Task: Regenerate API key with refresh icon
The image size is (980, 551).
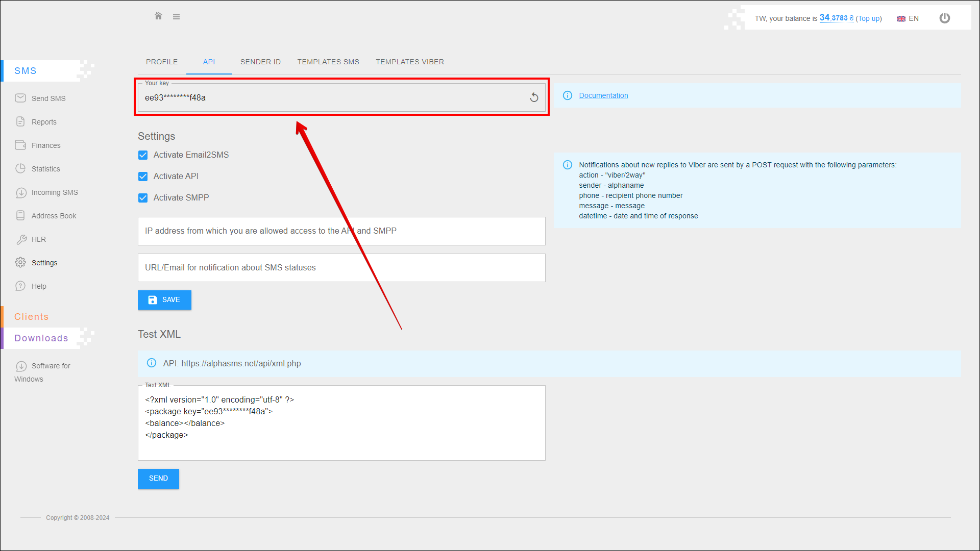Action: [534, 97]
